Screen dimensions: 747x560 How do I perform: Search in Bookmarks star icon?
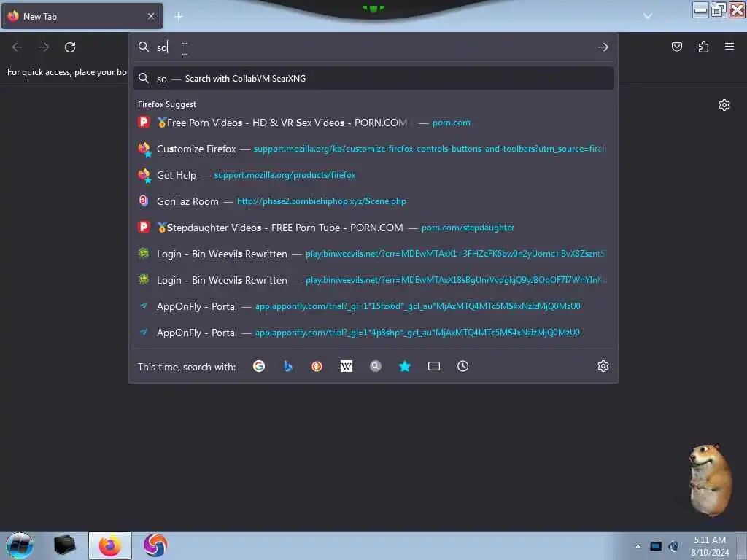404,366
